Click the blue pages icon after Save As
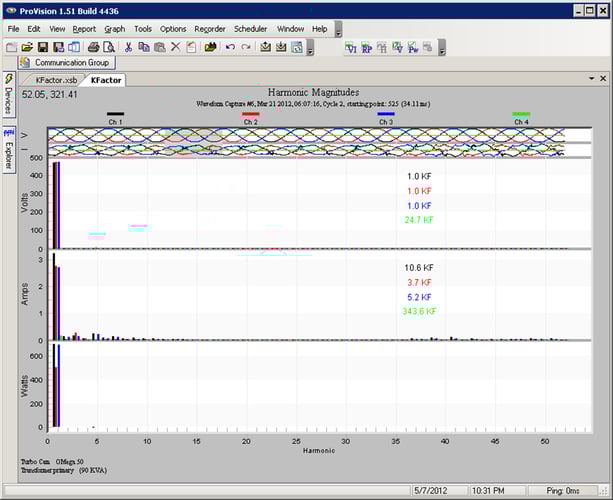The height and width of the screenshot is (500, 613). coord(74,47)
